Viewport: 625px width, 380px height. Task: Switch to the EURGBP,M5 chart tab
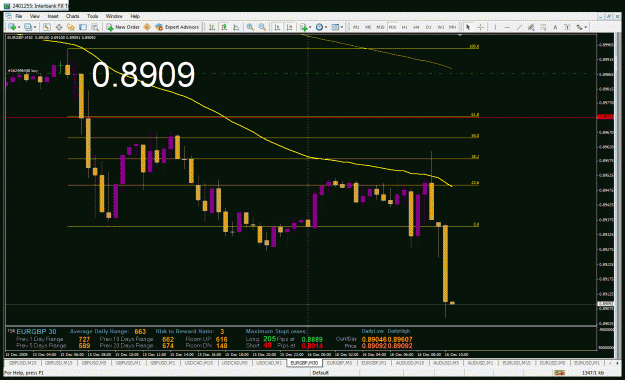340,363
